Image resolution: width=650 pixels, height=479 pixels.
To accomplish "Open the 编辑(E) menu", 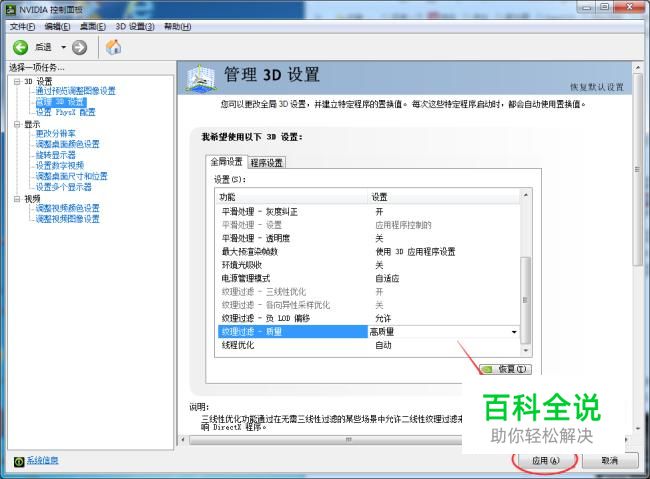I will 57,27.
